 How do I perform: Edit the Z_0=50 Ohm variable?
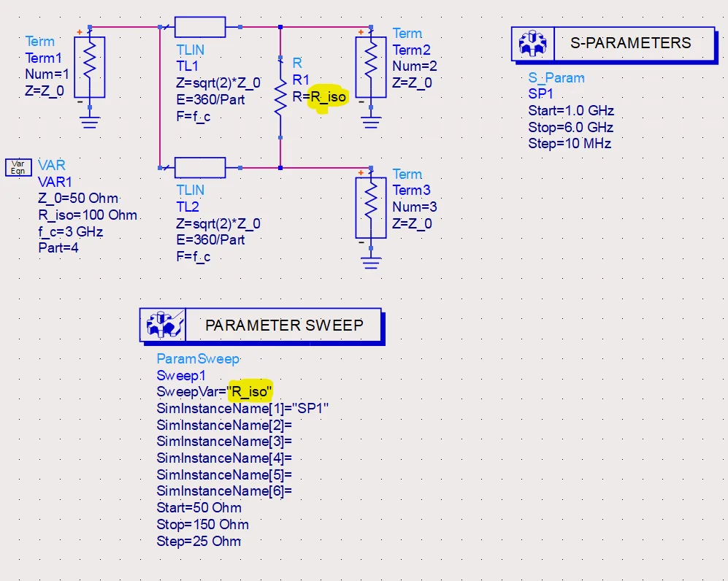(x=78, y=198)
